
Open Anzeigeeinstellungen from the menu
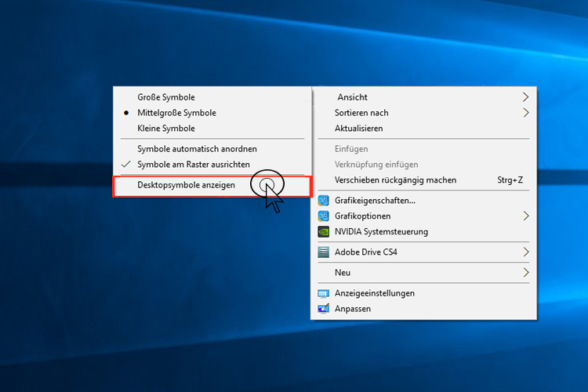(x=423, y=293)
